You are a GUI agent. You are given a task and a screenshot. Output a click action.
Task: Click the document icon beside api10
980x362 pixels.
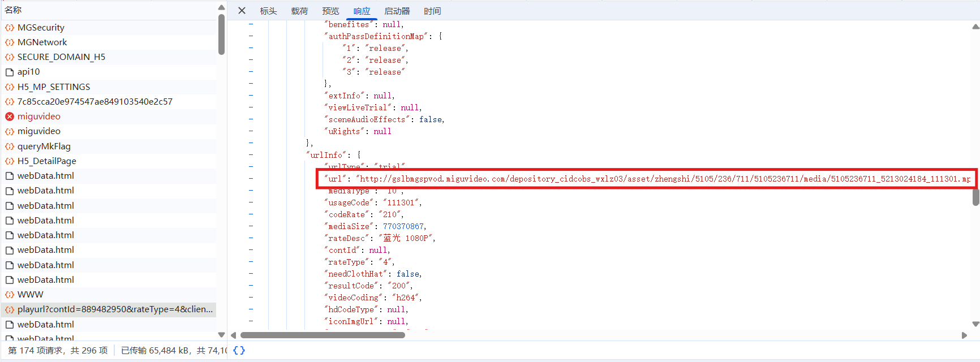pos(10,72)
